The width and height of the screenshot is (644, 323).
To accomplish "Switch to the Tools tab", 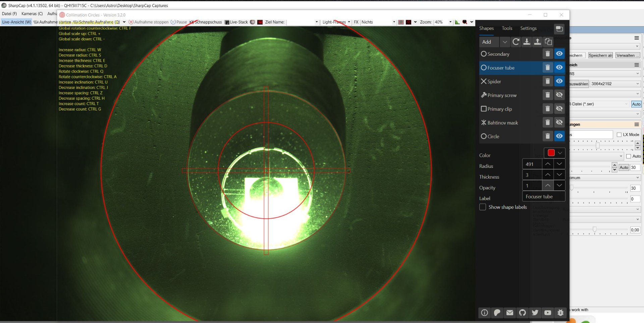I will click(507, 29).
